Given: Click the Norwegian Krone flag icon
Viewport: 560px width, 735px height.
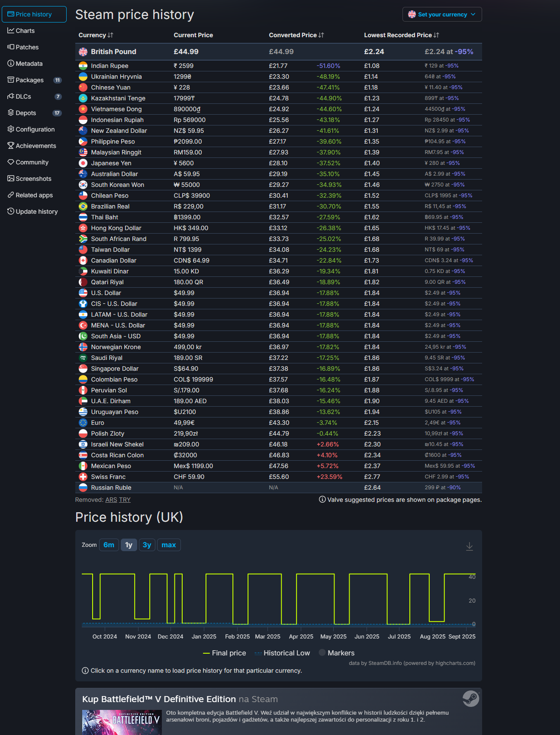Looking at the screenshot, I should pos(83,347).
